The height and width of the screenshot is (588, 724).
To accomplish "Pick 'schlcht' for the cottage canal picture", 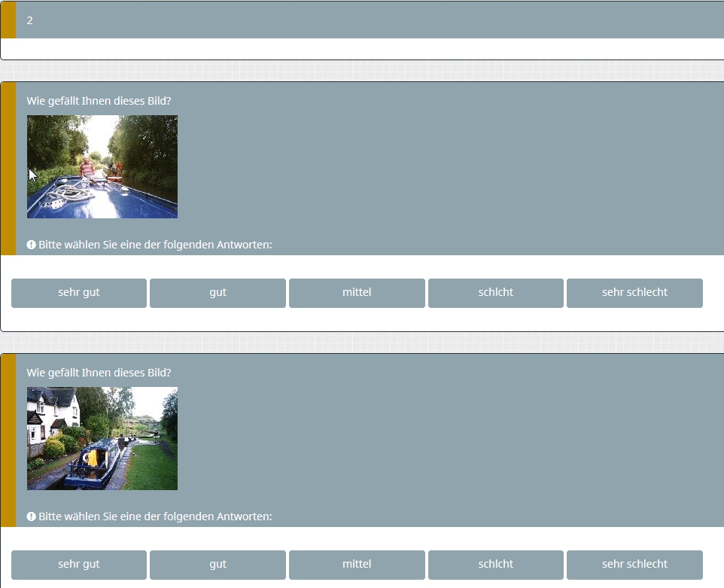I will coord(496,565).
